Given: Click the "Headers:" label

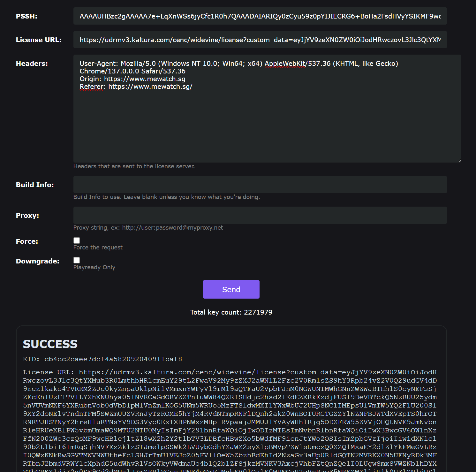Looking at the screenshot, I should click(32, 64).
